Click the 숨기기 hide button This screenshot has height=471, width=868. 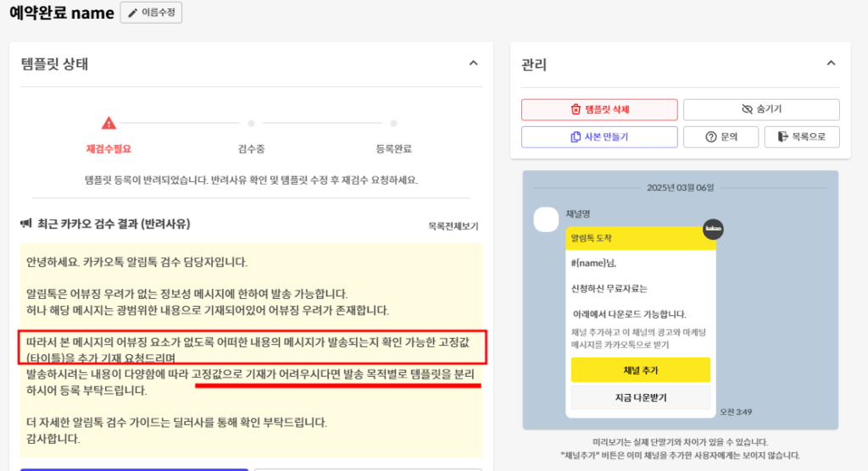pyautogui.click(x=761, y=109)
